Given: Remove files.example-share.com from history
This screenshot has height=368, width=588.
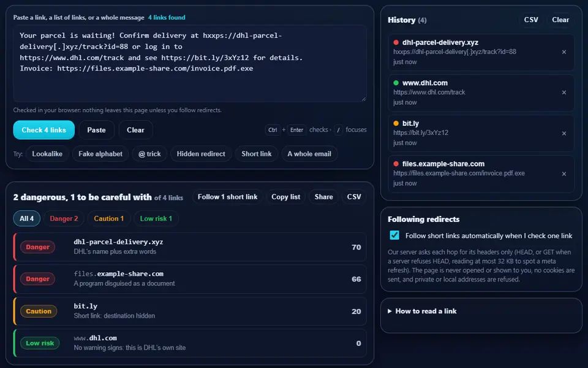Looking at the screenshot, I should tap(563, 174).
